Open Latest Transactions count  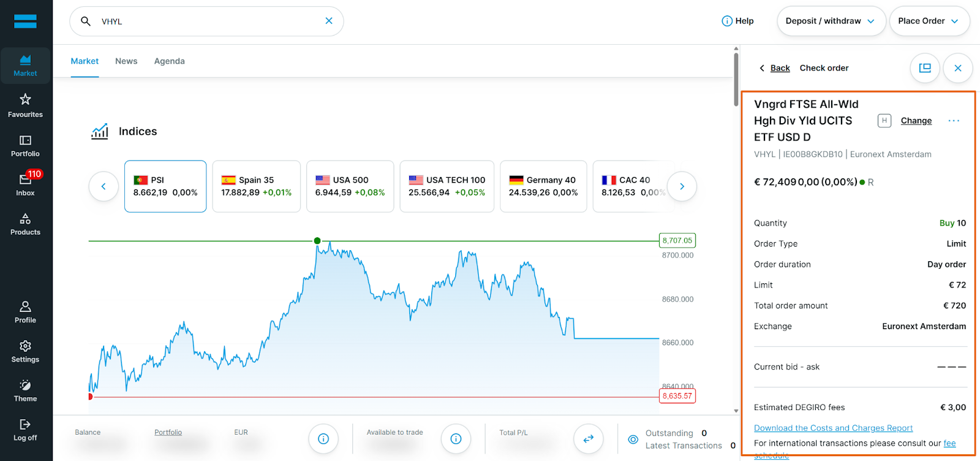click(x=733, y=446)
